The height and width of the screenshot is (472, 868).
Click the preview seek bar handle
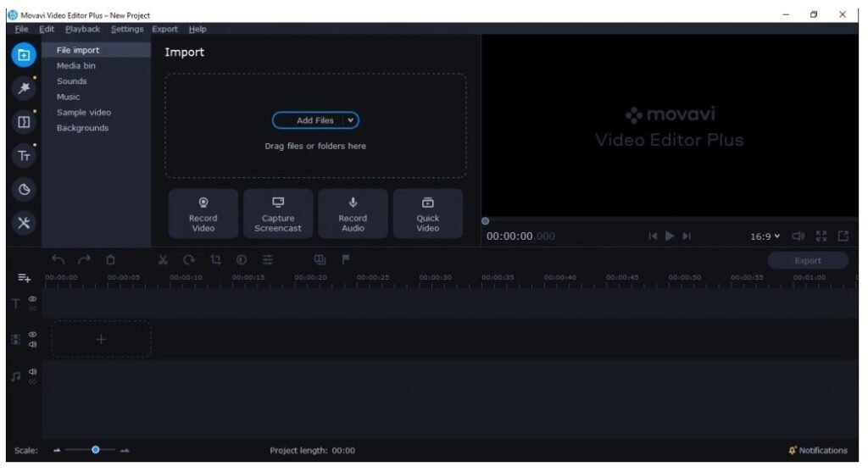tap(485, 221)
